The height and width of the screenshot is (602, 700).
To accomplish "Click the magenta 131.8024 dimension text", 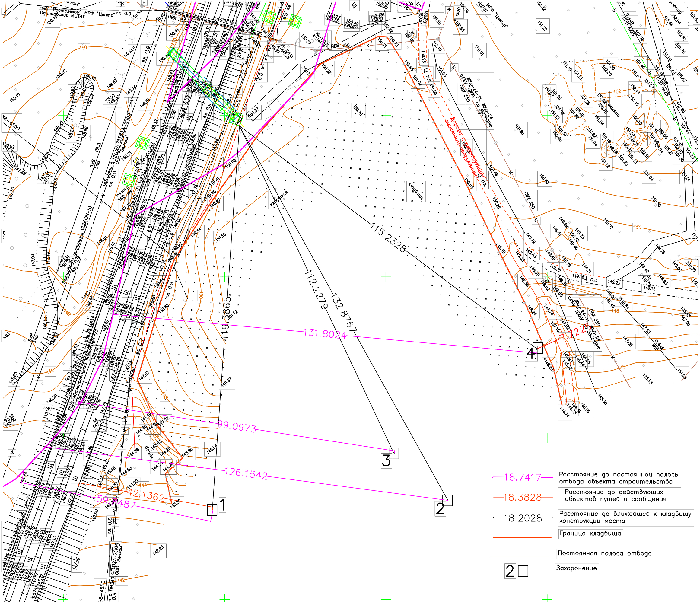I will pyautogui.click(x=325, y=334).
